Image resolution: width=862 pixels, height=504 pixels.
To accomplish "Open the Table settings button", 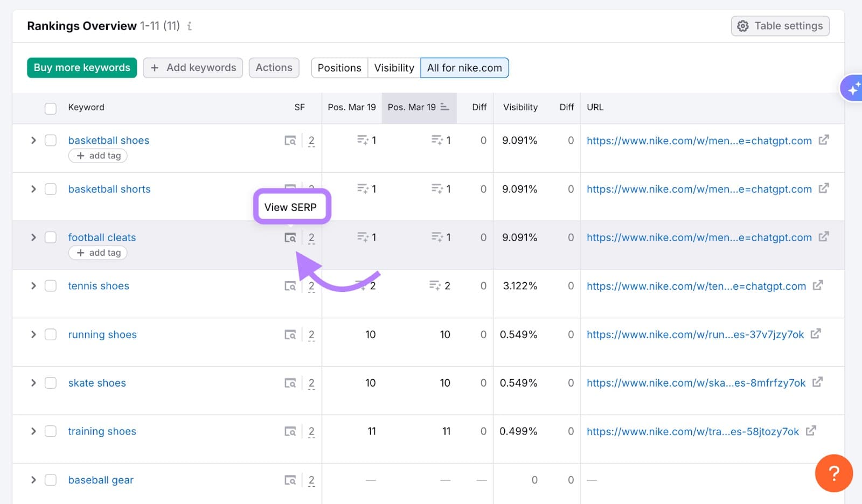I will tap(780, 26).
